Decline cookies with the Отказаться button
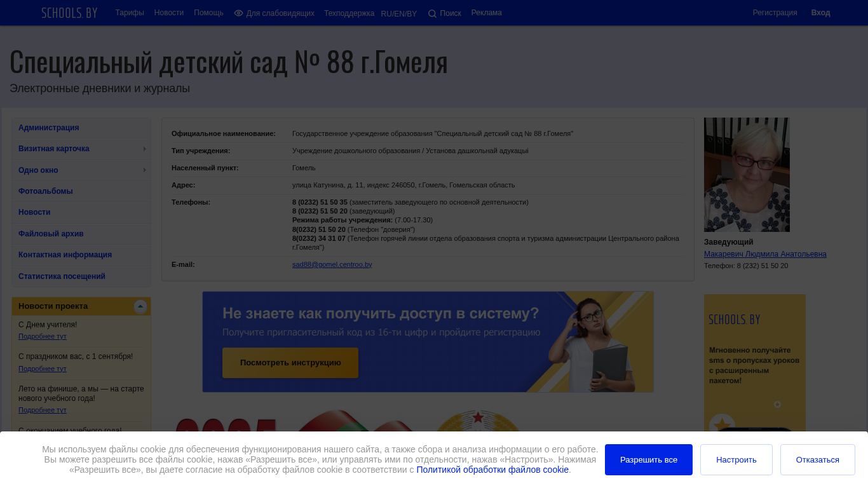Screen dimensions: 868x488 coord(818,459)
